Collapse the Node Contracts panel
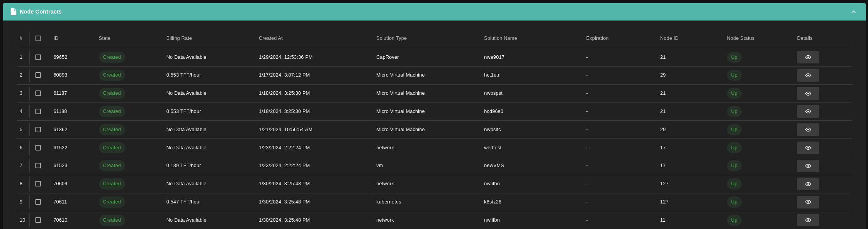 tap(853, 12)
